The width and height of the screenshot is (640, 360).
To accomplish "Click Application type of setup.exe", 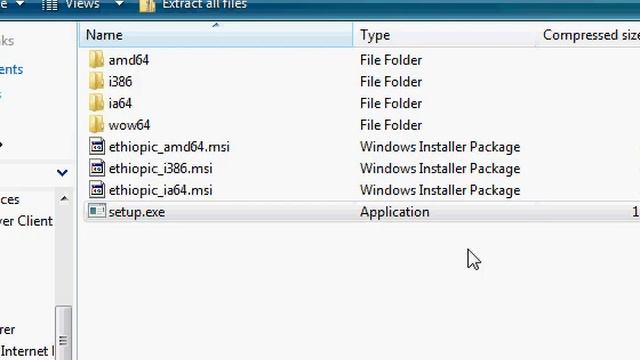I will [x=395, y=212].
